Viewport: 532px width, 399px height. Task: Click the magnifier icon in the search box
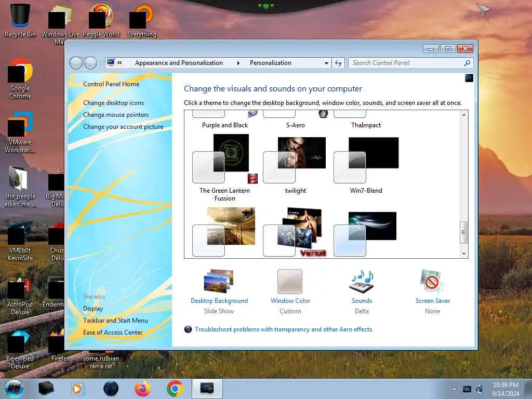(467, 63)
